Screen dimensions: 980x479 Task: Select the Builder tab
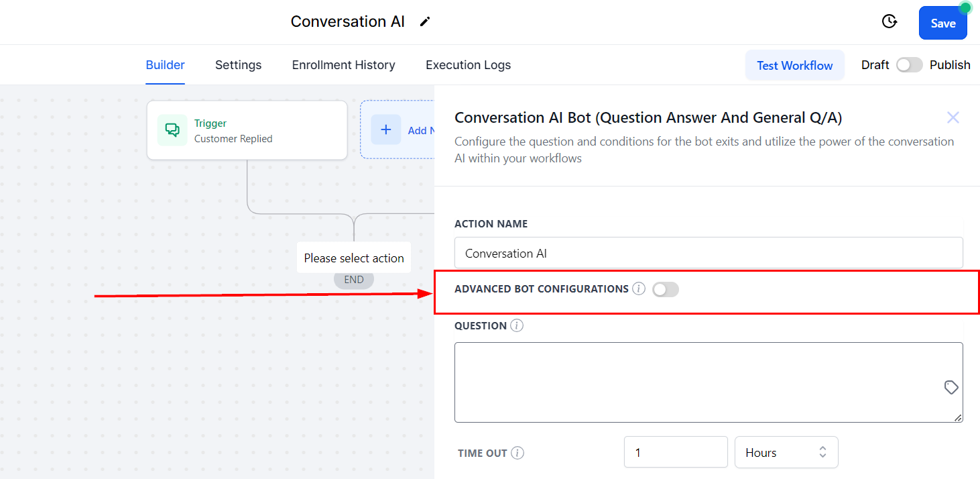point(165,65)
